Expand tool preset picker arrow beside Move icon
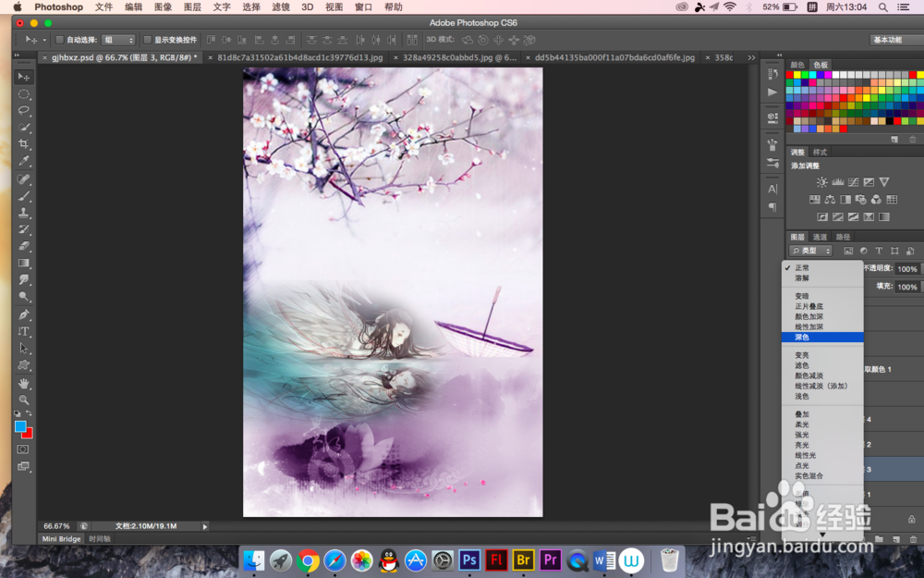The height and width of the screenshot is (578, 924). [44, 40]
